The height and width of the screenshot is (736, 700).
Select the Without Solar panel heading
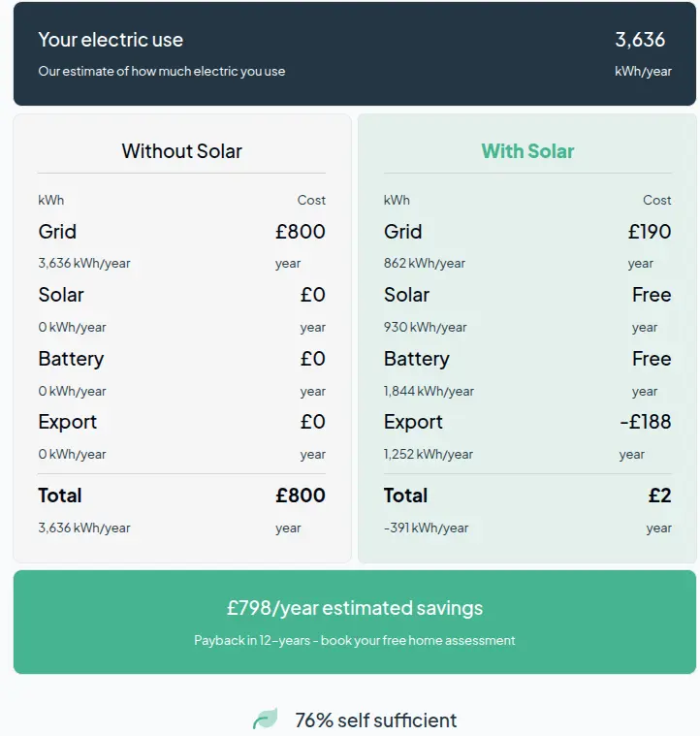pyautogui.click(x=181, y=151)
